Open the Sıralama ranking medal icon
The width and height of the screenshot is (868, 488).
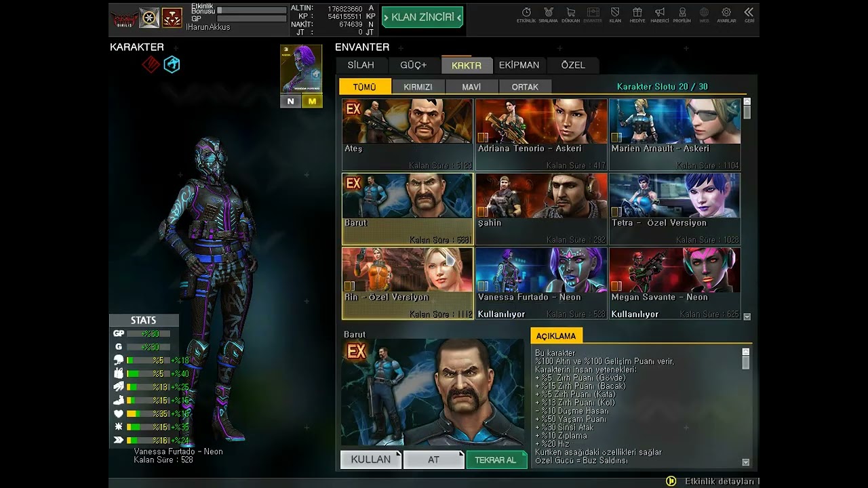[x=549, y=12]
